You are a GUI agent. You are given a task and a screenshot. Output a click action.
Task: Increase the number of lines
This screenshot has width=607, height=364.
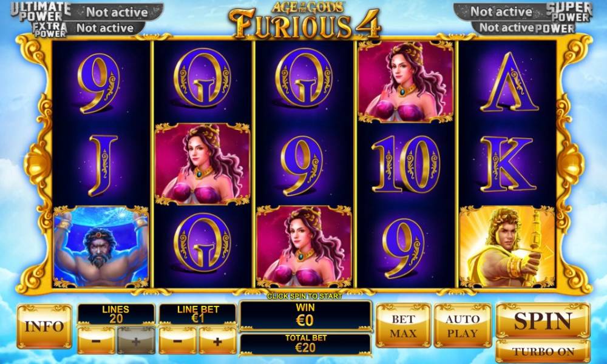pos(136,341)
